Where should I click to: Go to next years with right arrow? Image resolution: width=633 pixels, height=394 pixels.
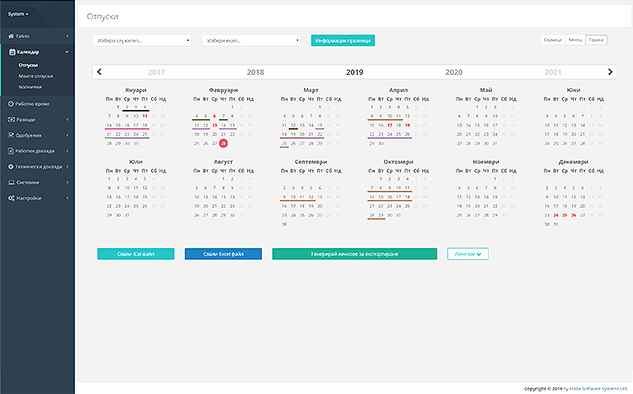[x=610, y=72]
